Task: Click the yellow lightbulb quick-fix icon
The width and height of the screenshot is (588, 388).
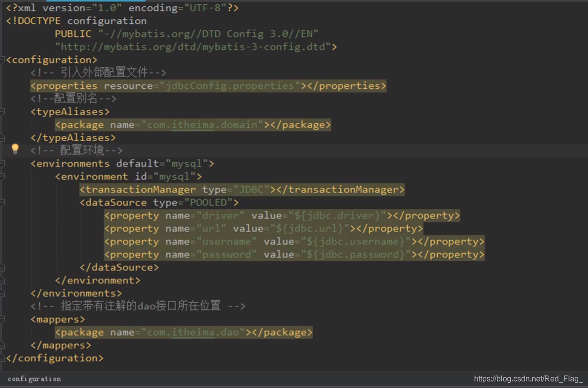Action: [x=15, y=148]
